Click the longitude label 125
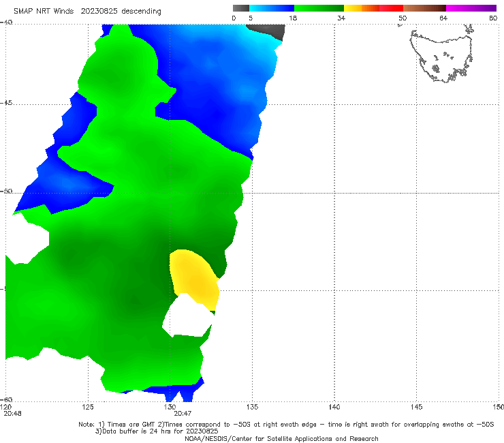The height and width of the screenshot is (443, 504). click(x=88, y=408)
